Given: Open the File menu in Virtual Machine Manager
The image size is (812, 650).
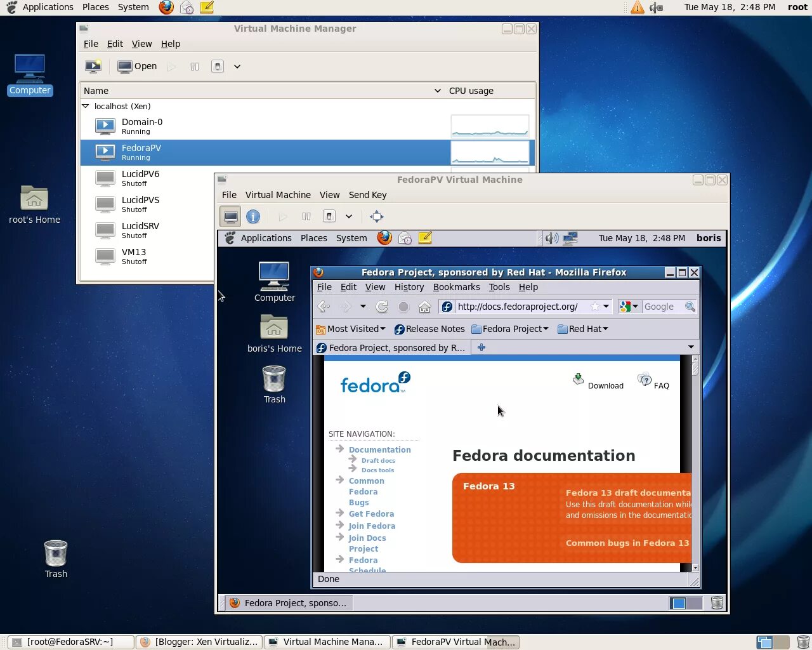Looking at the screenshot, I should tap(91, 44).
